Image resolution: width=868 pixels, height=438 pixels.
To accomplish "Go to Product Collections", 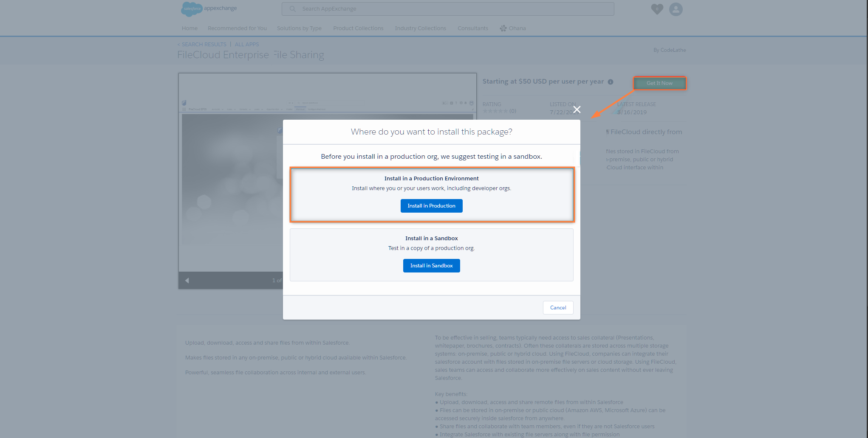I will point(358,28).
